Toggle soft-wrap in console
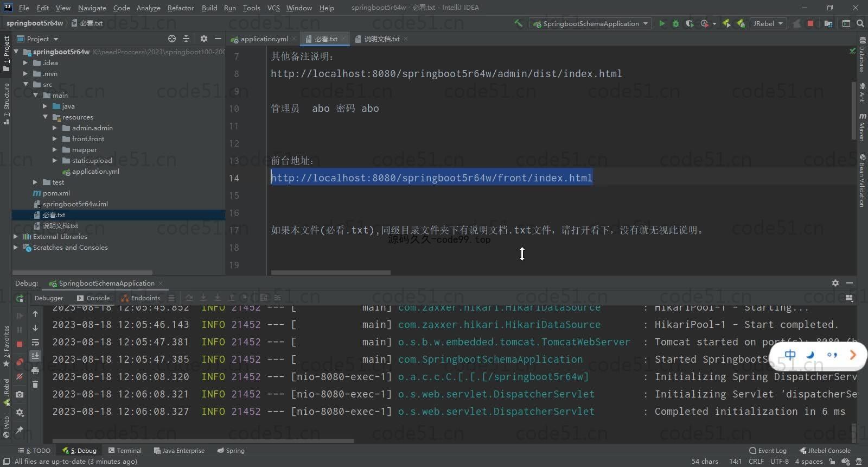This screenshot has width=868, height=467. [35, 342]
